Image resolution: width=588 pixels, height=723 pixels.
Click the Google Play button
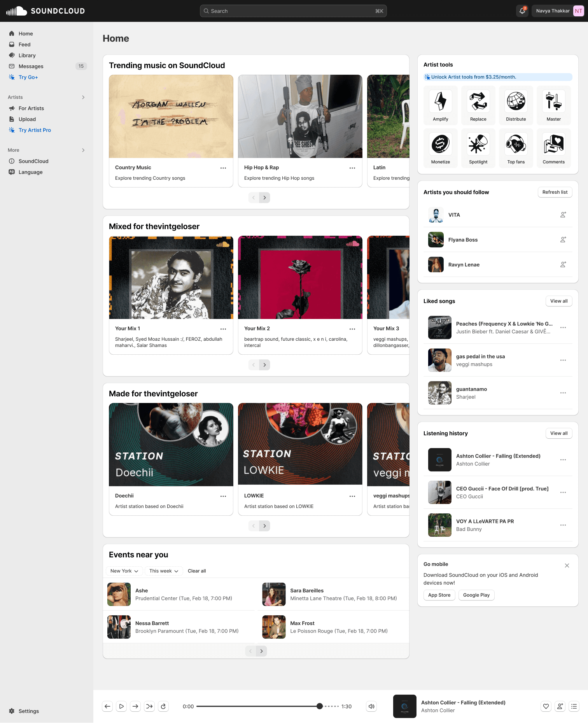point(476,595)
